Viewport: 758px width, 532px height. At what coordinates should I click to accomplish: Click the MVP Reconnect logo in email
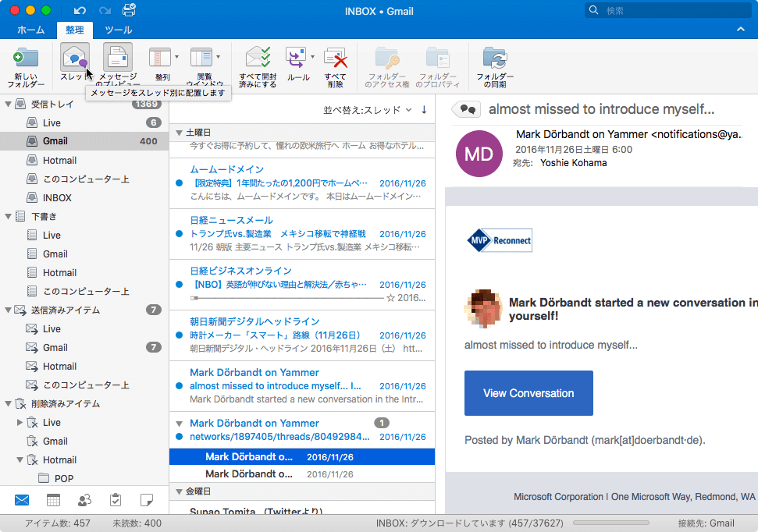point(500,240)
